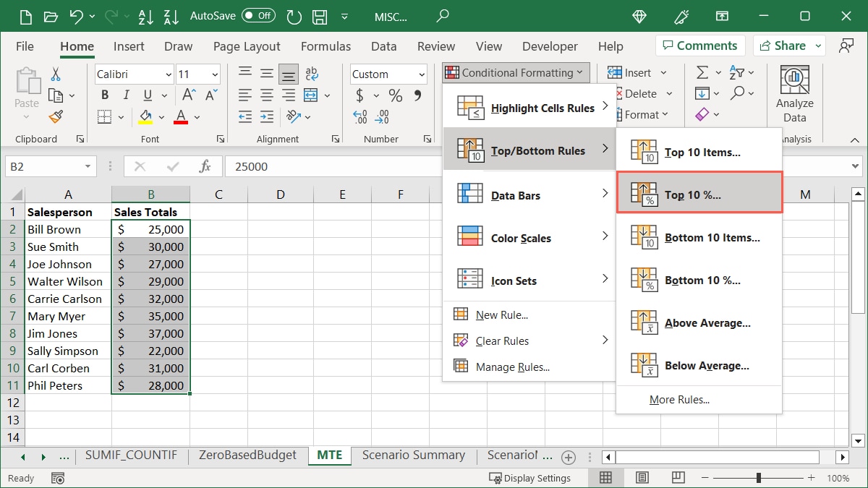The height and width of the screenshot is (488, 868).
Task: Click the AutoSum sigma icon
Action: (702, 72)
